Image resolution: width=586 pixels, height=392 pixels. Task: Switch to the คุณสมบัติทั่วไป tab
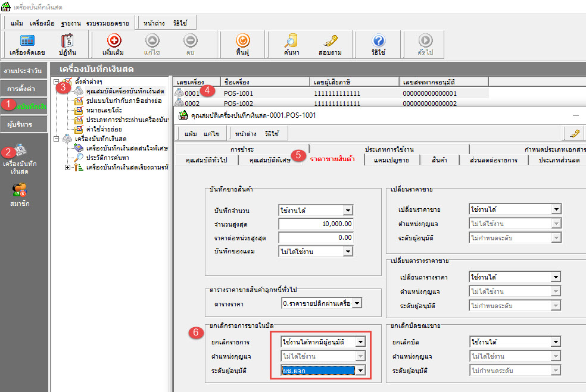point(205,160)
